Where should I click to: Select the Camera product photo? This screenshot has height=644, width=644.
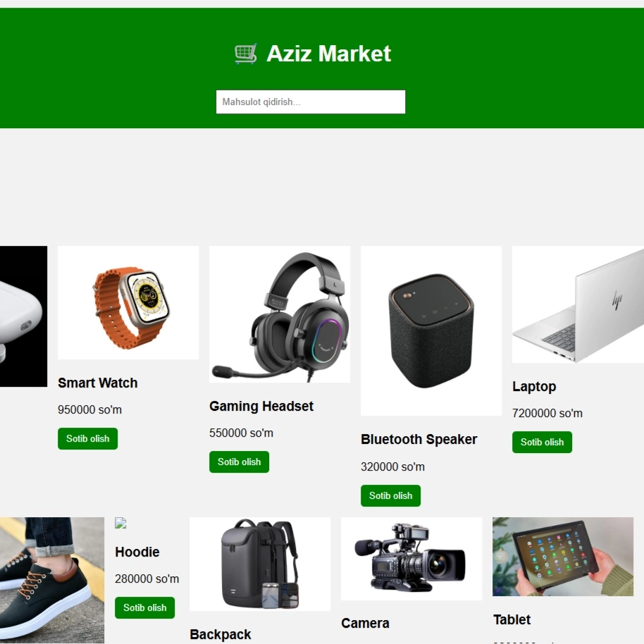tap(411, 559)
